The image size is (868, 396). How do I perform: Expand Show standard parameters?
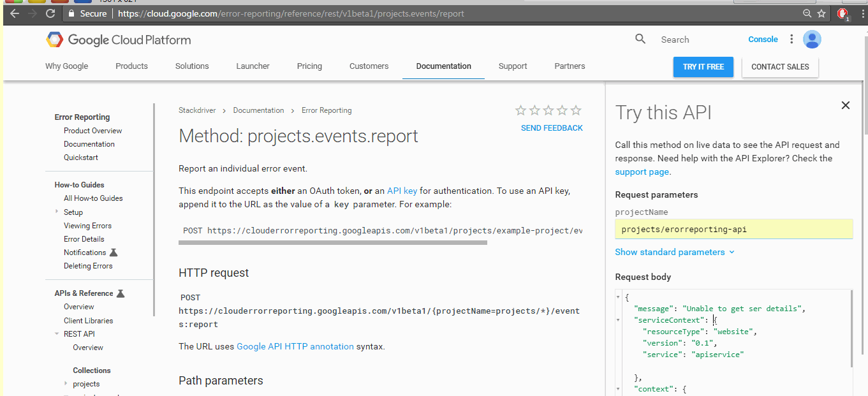pyautogui.click(x=675, y=252)
